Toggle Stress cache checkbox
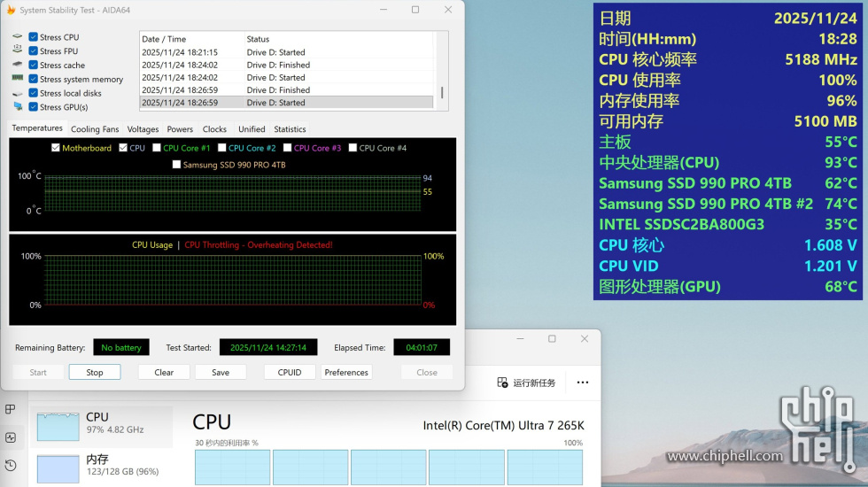The height and width of the screenshot is (487, 868). pos(34,65)
